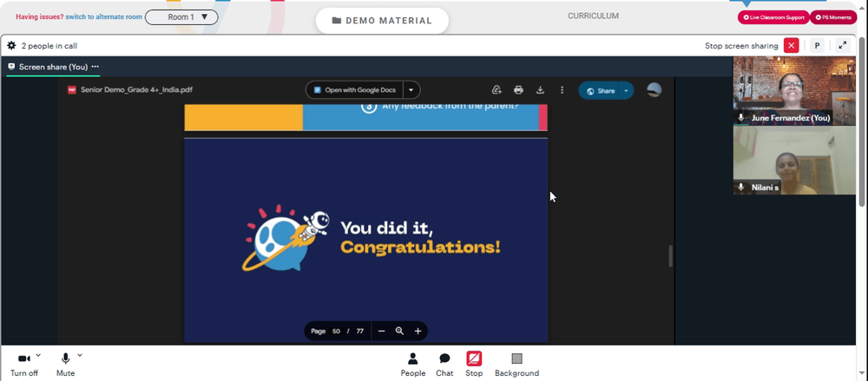Select Nilani s video tile
The height and width of the screenshot is (381, 868).
click(x=794, y=160)
